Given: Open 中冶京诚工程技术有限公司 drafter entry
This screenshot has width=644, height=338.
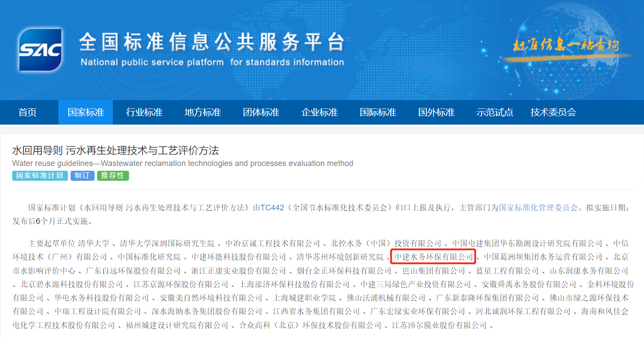Looking at the screenshot, I should [273, 243].
